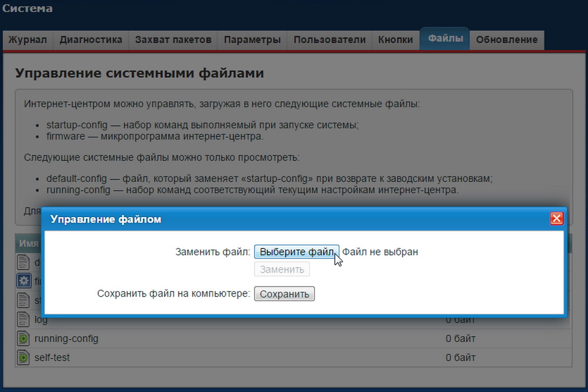Close the Управление файлом dialog
This screenshot has width=588, height=392.
tap(556, 218)
